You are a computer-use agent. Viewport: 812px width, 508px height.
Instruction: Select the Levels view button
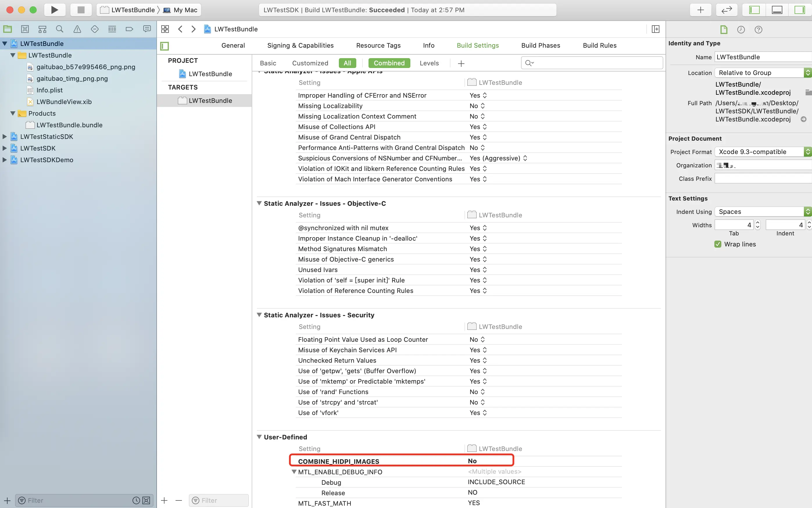point(429,63)
